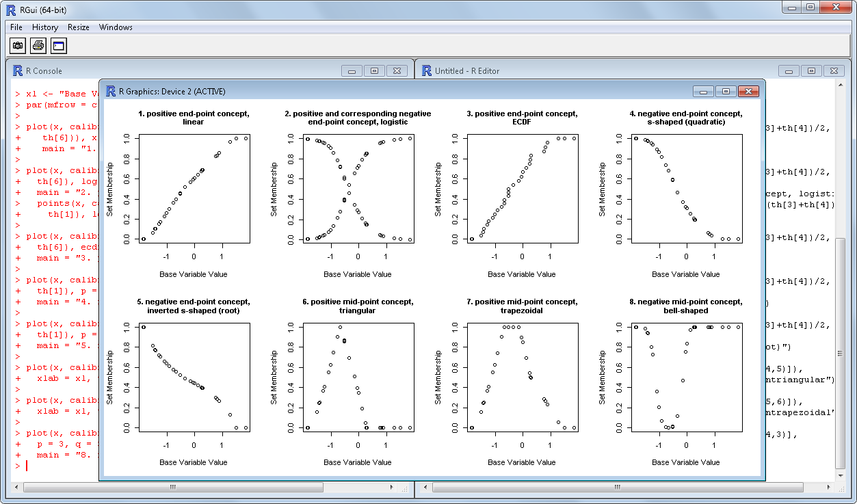Click the Untitled - R Editor window icon
857x504 pixels.
point(427,70)
